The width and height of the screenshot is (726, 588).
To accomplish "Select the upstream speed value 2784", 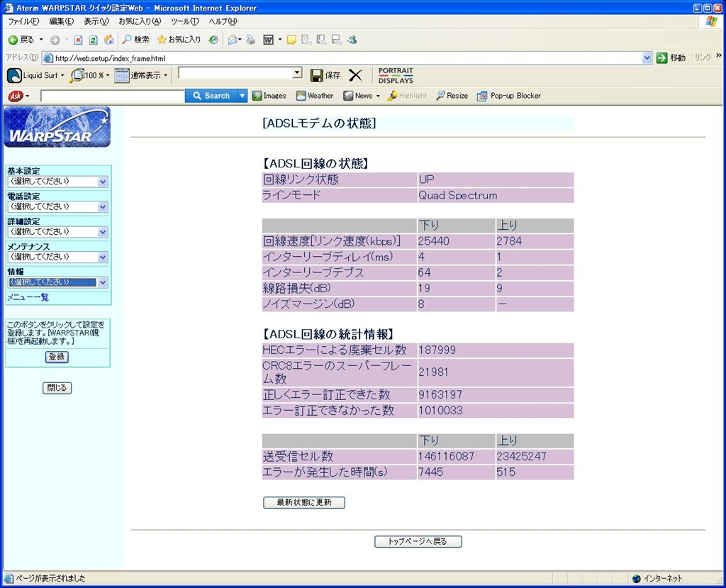I will coord(509,241).
